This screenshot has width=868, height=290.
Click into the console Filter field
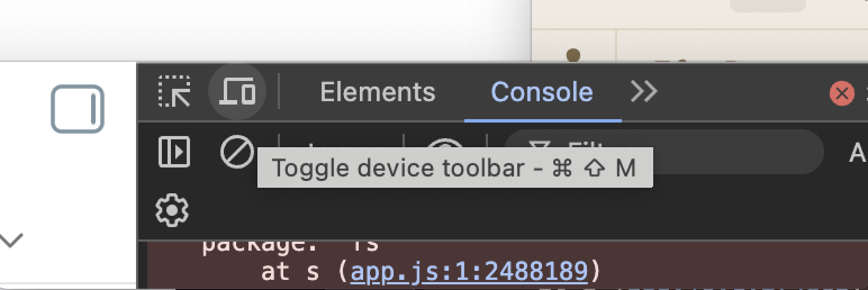(x=663, y=151)
